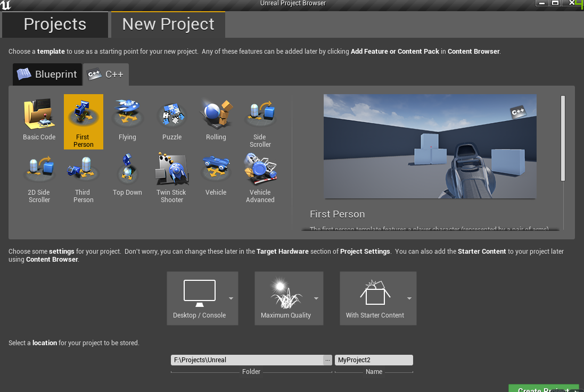The height and width of the screenshot is (392, 584).
Task: Open the Maximum Quality dropdown arrow
Action: tap(316, 298)
